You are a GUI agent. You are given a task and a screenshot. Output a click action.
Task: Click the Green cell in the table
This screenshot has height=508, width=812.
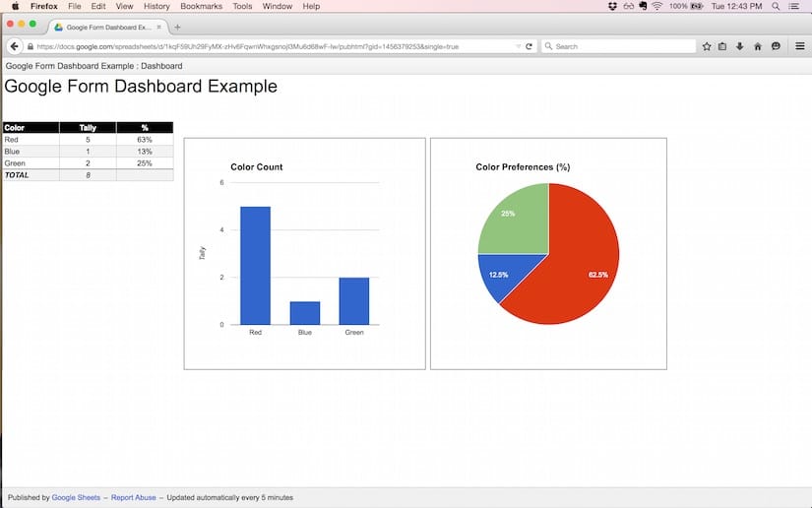point(31,163)
